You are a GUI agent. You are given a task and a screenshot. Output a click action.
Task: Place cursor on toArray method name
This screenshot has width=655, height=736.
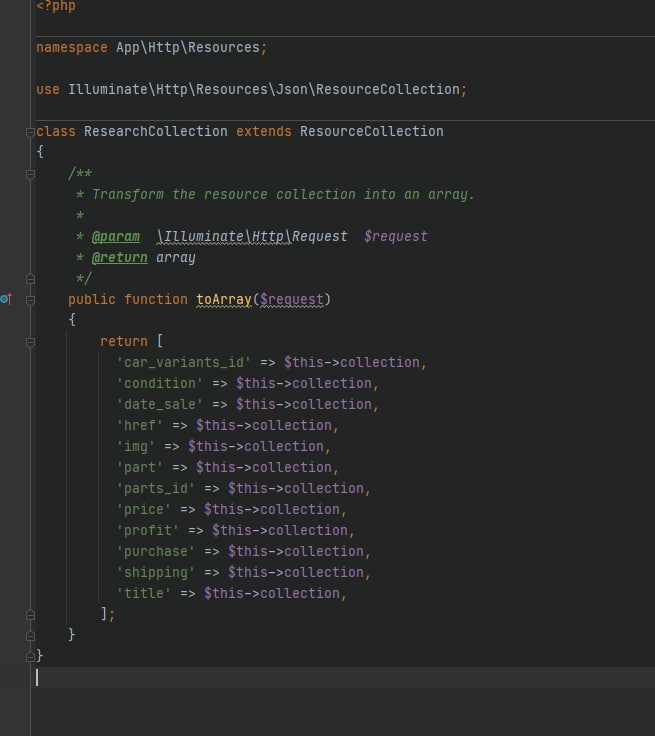point(223,299)
